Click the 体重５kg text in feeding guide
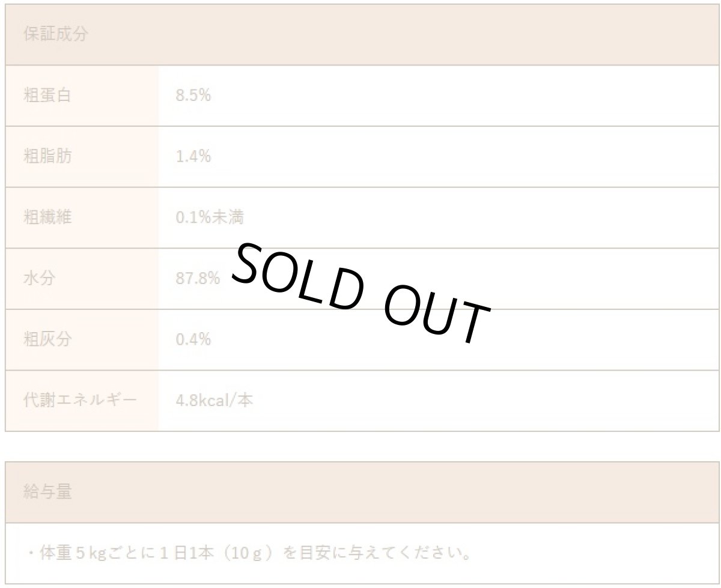 pyautogui.click(x=69, y=553)
